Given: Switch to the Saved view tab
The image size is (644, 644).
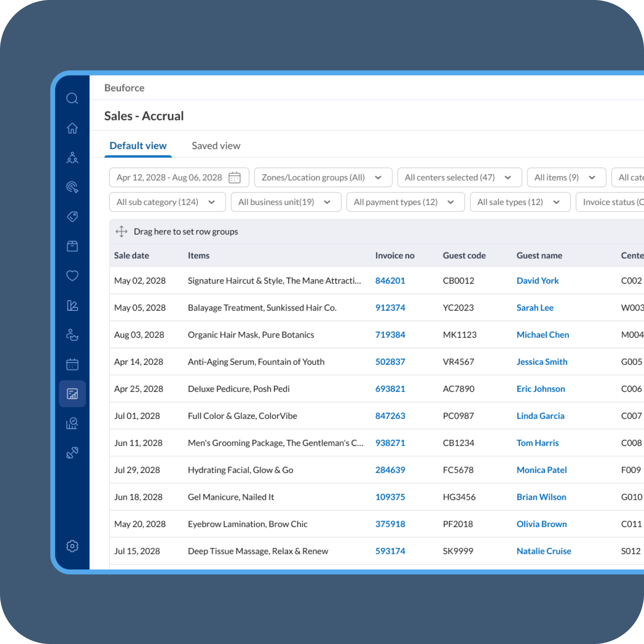Looking at the screenshot, I should click(216, 146).
